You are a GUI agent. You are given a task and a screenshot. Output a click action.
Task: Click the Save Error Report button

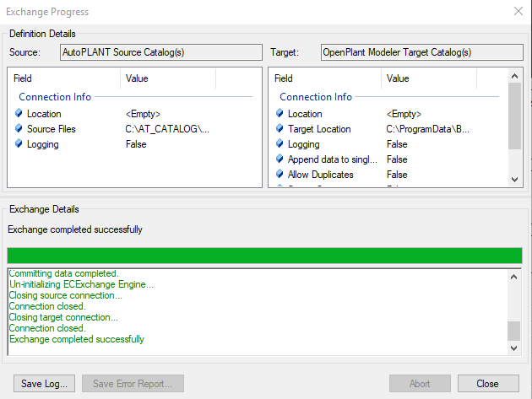[133, 384]
